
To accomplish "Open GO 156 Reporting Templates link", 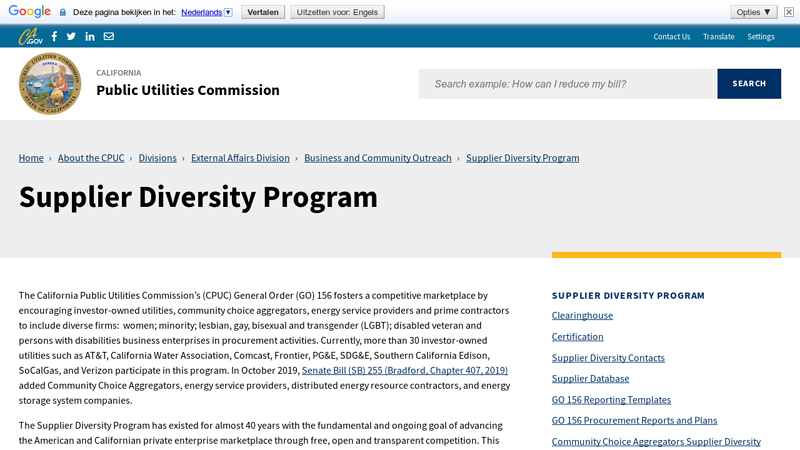I will click(x=611, y=400).
